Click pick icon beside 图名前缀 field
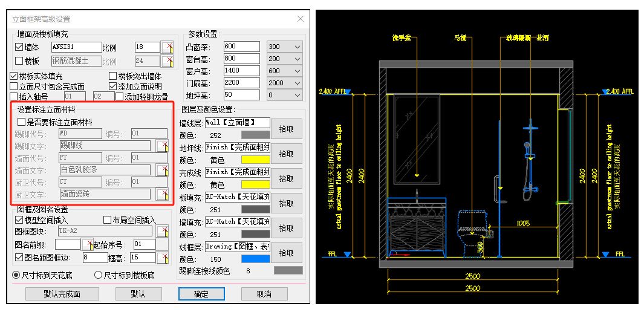This screenshot has width=644, height=312. click(87, 245)
